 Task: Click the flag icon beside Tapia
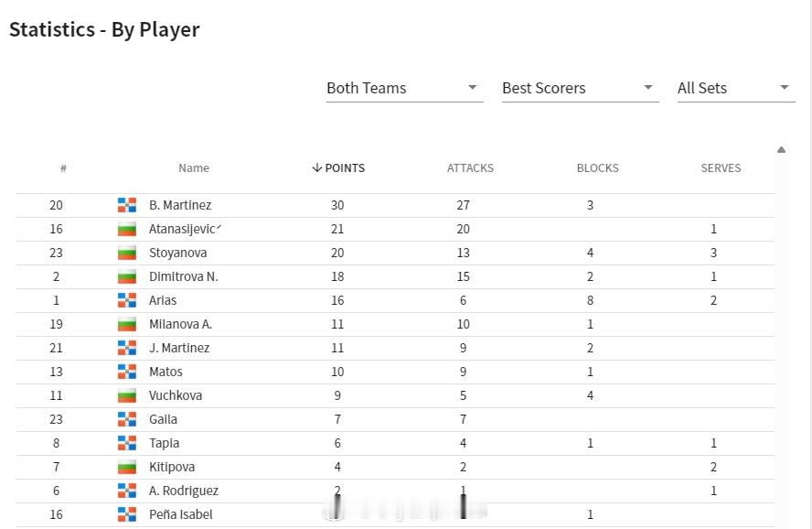127,444
